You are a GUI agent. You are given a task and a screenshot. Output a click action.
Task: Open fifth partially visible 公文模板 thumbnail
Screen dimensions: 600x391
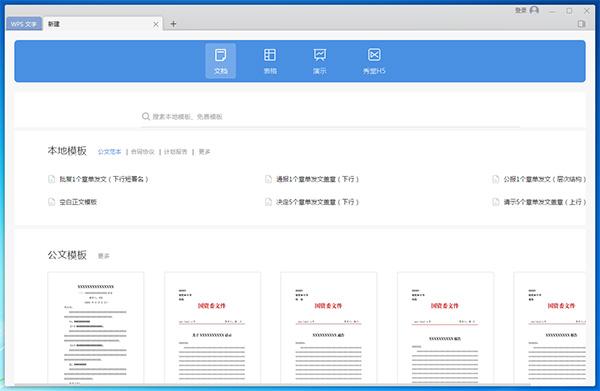click(x=549, y=328)
